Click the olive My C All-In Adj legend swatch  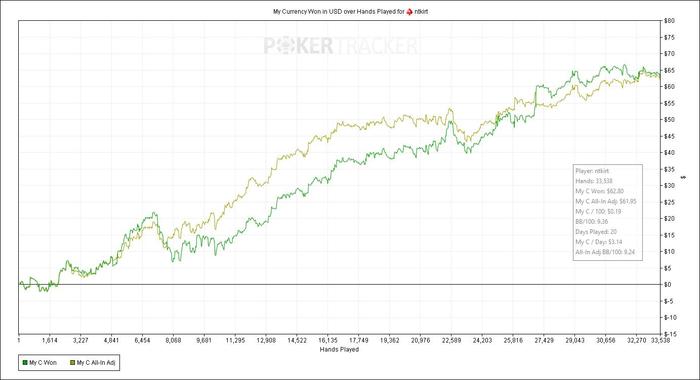(x=73, y=363)
